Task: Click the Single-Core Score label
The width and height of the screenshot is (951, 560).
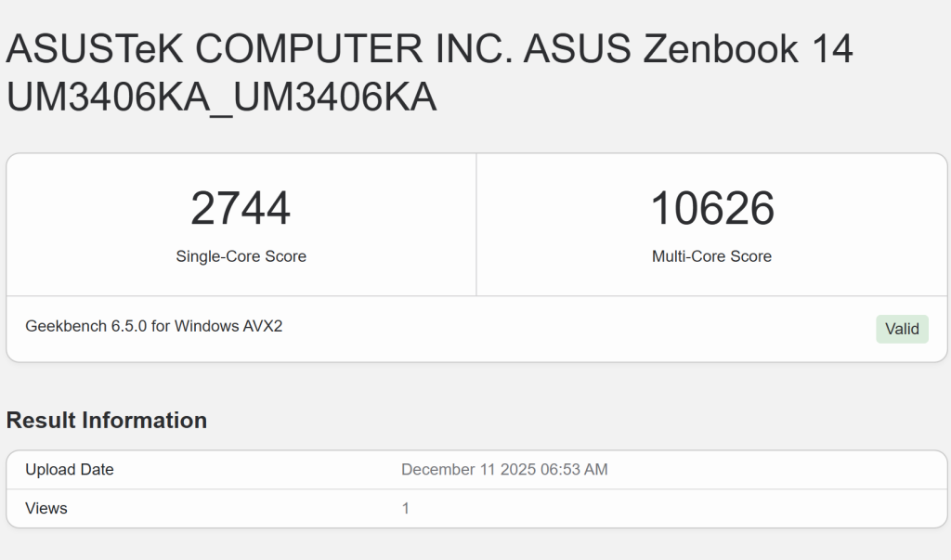Action: pos(241,256)
